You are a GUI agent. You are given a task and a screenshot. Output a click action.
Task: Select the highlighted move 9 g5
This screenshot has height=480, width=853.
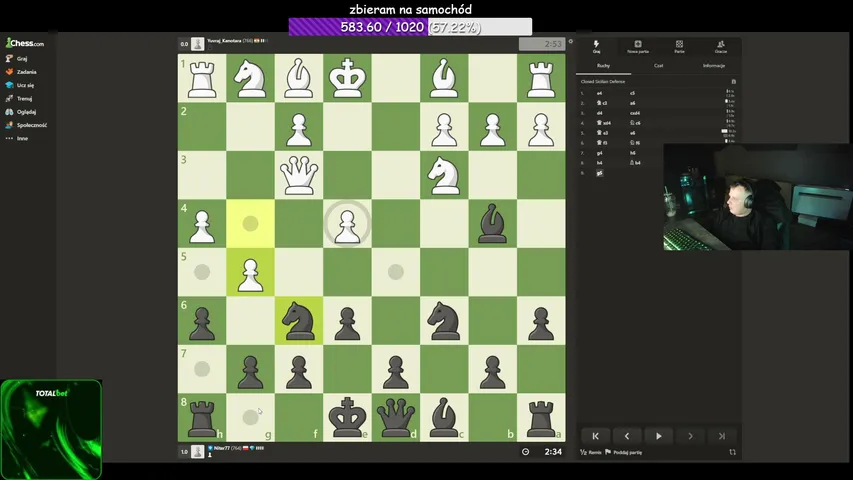(599, 173)
